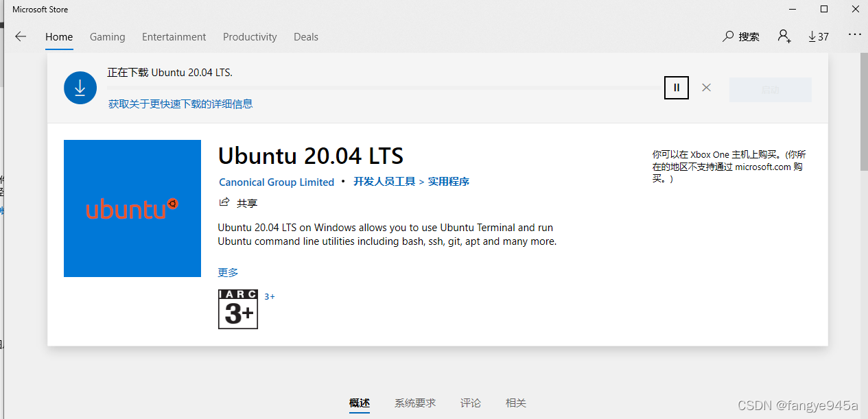Open 实用程序 subcategory link
The height and width of the screenshot is (419, 868).
[x=449, y=182]
